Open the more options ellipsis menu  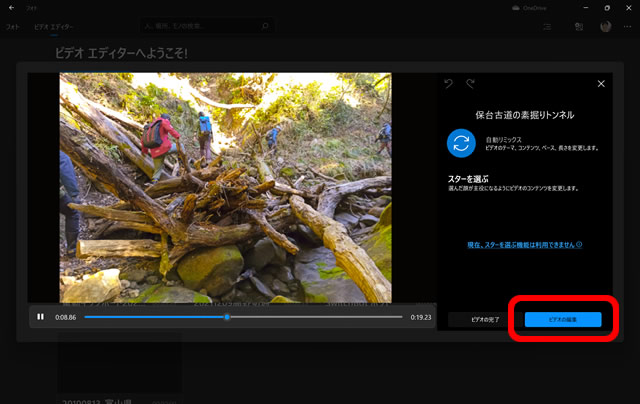(x=627, y=27)
